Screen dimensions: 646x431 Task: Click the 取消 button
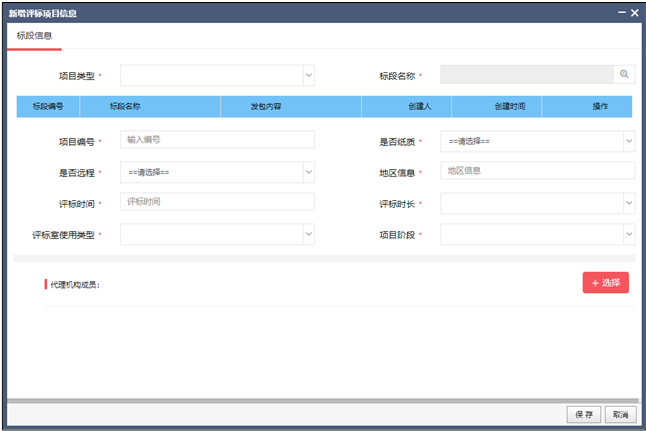tap(620, 414)
